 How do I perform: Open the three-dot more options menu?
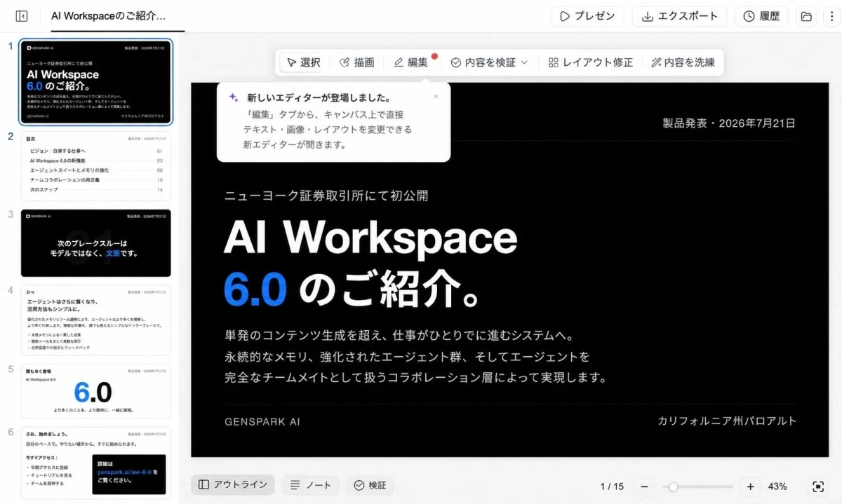click(832, 16)
